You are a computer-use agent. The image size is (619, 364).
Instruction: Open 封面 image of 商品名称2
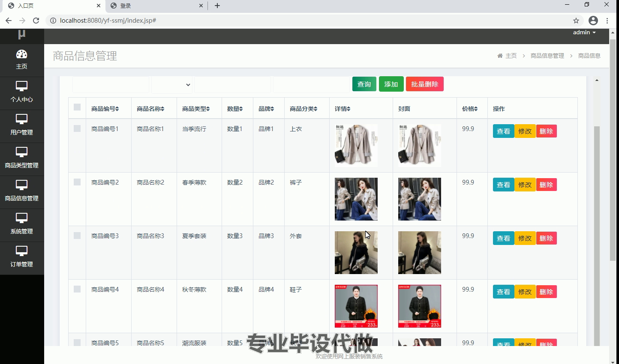tap(420, 199)
